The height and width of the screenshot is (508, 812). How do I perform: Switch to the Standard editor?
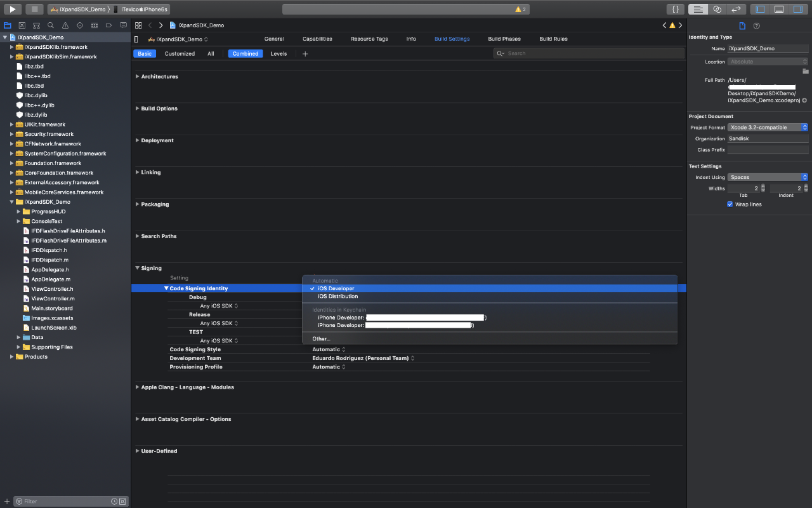coord(698,10)
